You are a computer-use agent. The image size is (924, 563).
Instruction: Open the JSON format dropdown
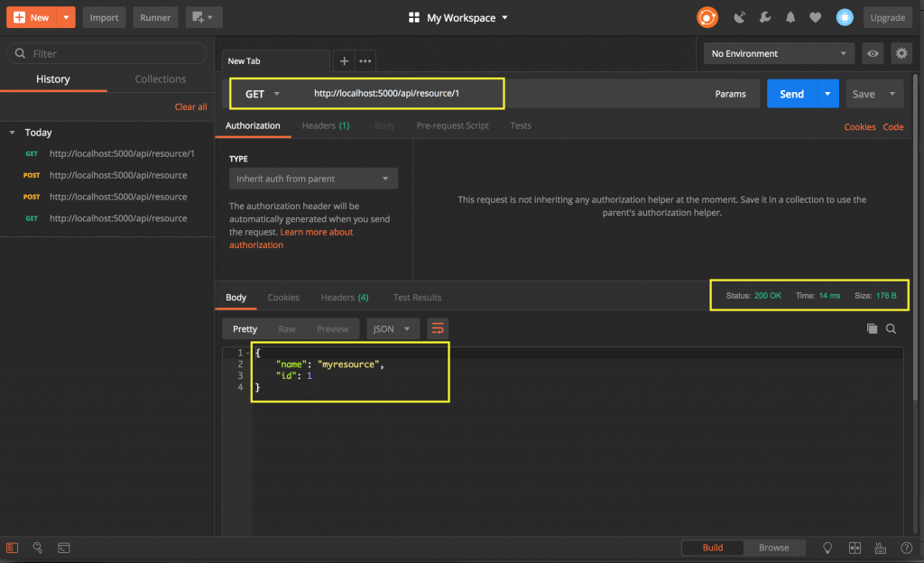(x=393, y=329)
